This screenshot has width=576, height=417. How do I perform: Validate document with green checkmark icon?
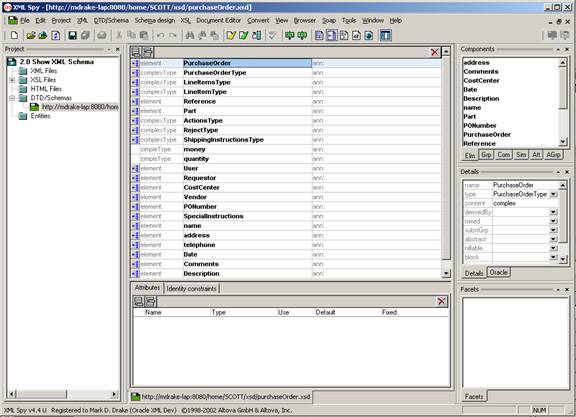click(244, 35)
